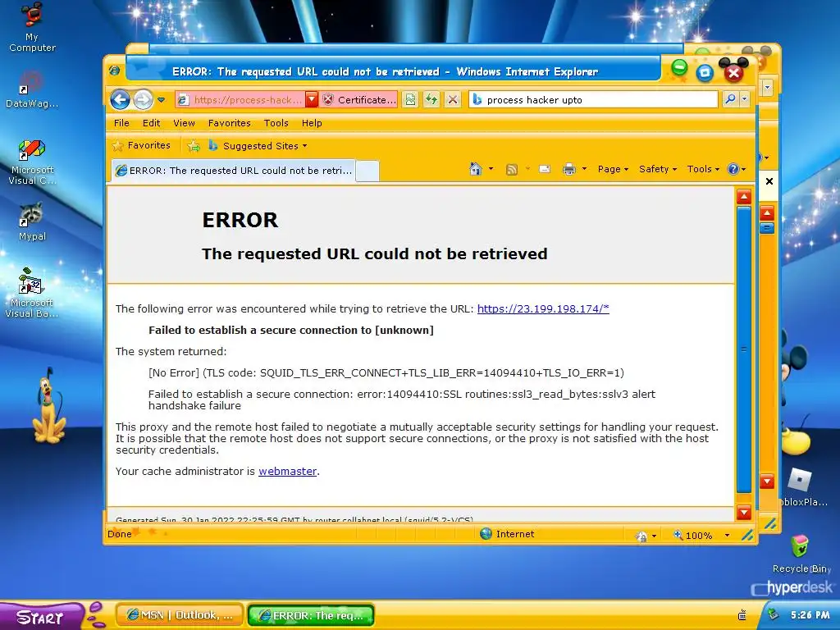Open the Page command menu
The image size is (840, 630).
613,169
